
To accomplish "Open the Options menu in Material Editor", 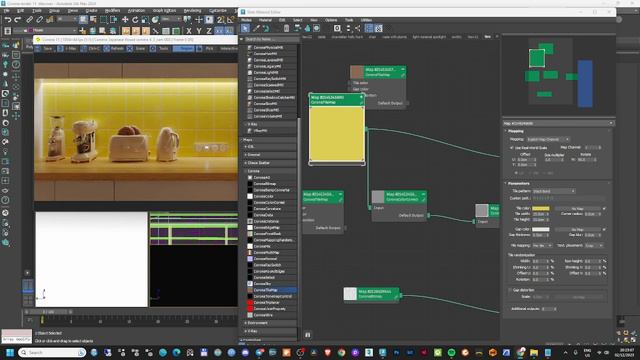I will pyautogui.click(x=331, y=20).
